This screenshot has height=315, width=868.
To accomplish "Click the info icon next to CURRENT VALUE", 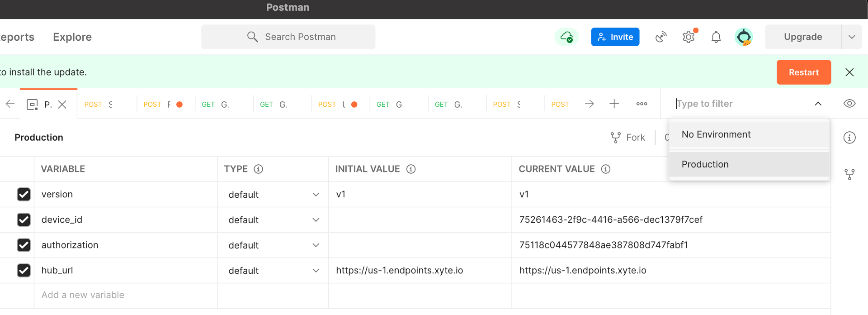I will 606,169.
